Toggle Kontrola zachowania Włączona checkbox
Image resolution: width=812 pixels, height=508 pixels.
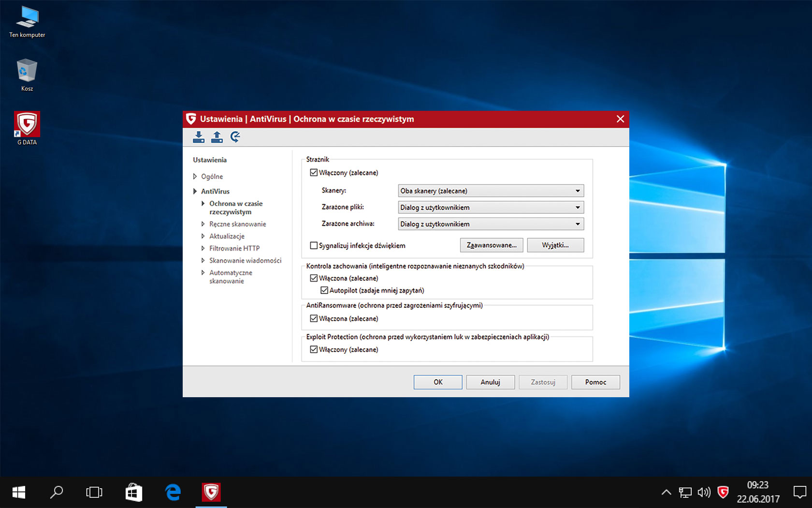tap(314, 278)
